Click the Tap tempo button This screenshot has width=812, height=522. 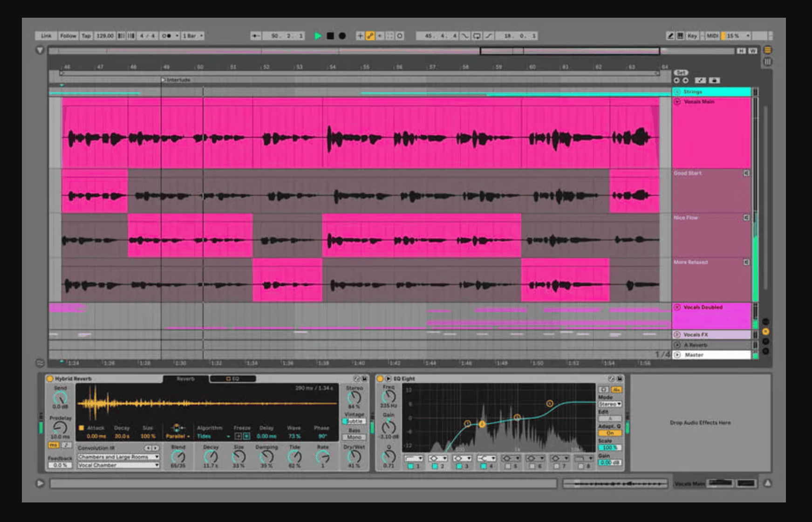(x=86, y=36)
